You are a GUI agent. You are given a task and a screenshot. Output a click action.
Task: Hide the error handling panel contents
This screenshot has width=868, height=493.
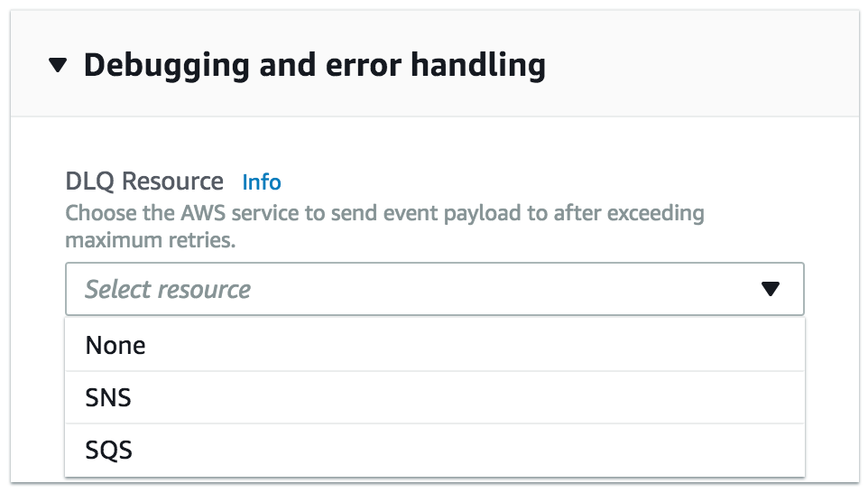coord(59,66)
